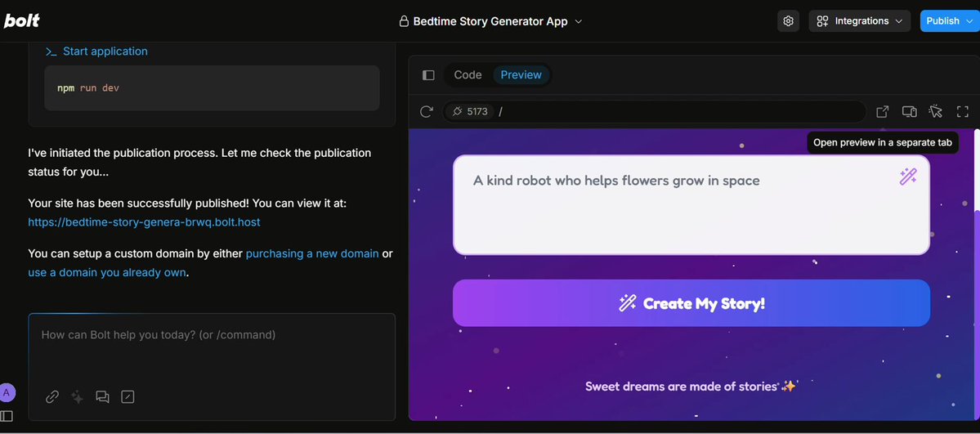Open the Publish button dropdown chevron

[969, 21]
